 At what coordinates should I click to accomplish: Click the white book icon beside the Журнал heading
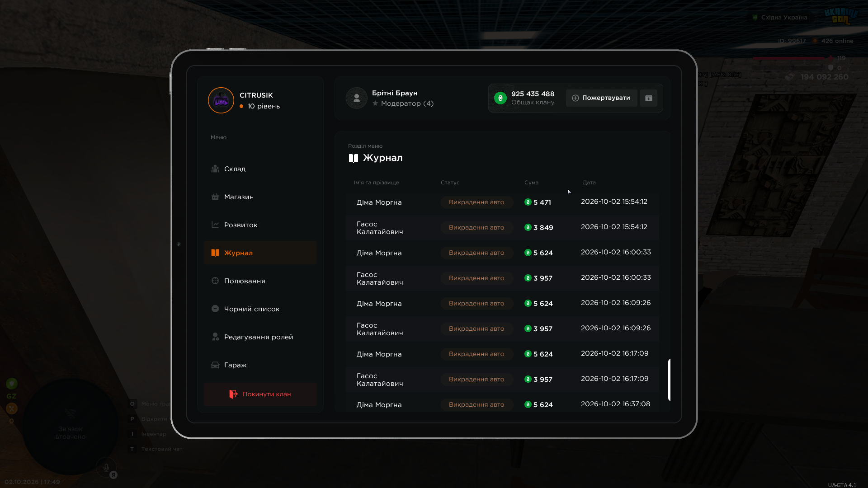click(354, 158)
